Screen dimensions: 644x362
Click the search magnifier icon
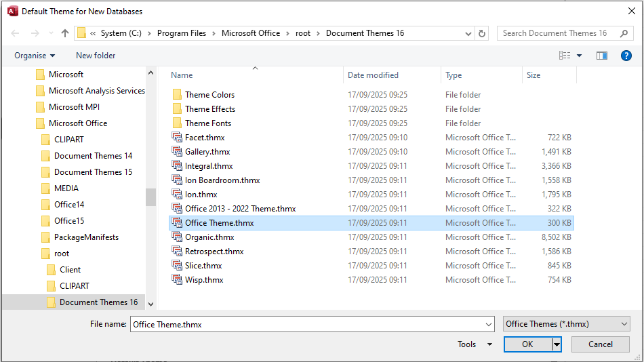point(624,33)
